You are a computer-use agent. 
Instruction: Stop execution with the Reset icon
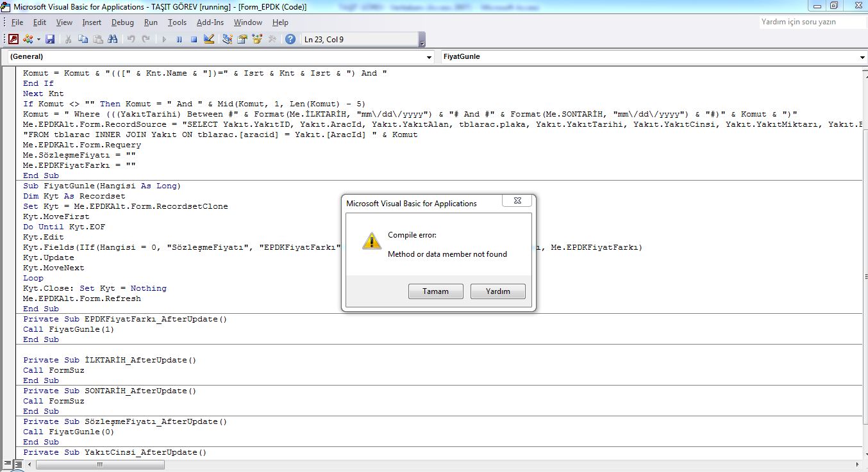tap(193, 39)
